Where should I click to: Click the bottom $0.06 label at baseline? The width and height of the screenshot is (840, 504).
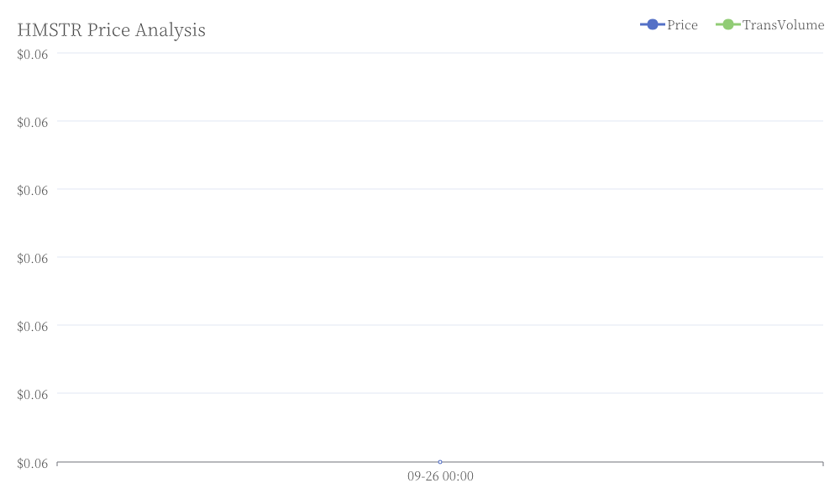click(33, 464)
